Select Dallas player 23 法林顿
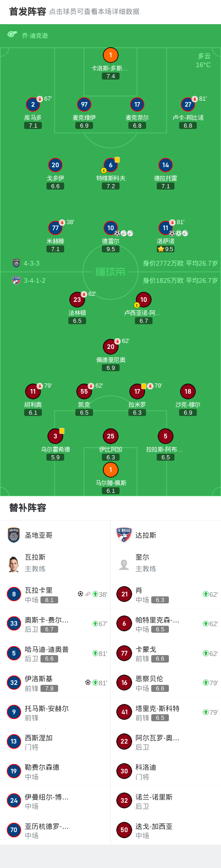The width and height of the screenshot is (221, 868). [x=77, y=300]
